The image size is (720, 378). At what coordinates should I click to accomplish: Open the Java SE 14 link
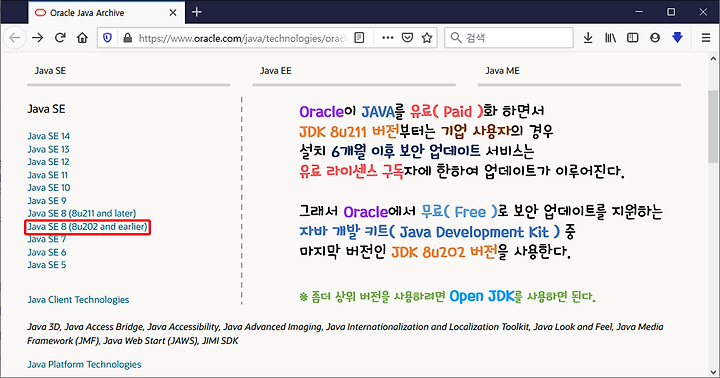pos(49,136)
